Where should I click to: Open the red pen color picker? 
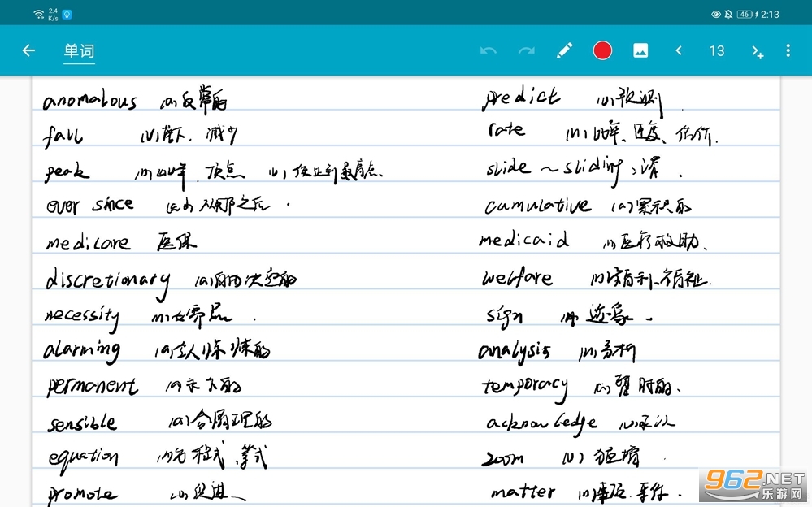tap(602, 50)
